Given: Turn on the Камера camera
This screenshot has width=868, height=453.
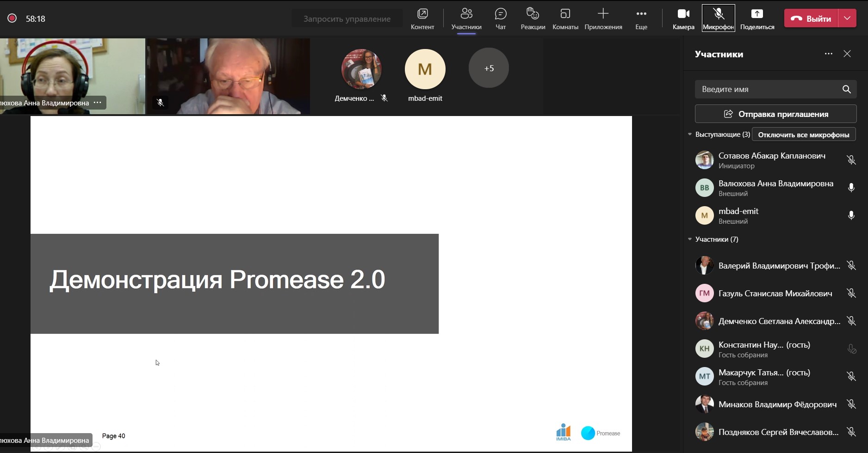Looking at the screenshot, I should [683, 18].
